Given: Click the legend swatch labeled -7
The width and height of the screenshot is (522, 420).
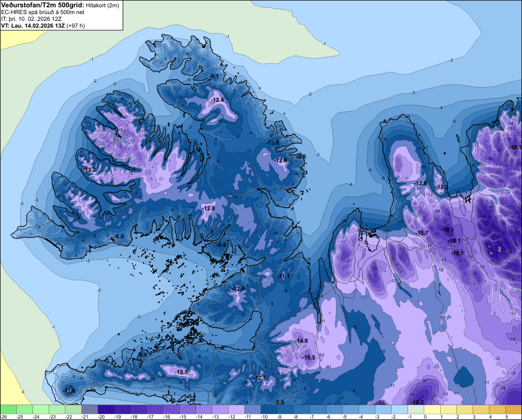Looking at the screenshot, I should (x=318, y=409).
